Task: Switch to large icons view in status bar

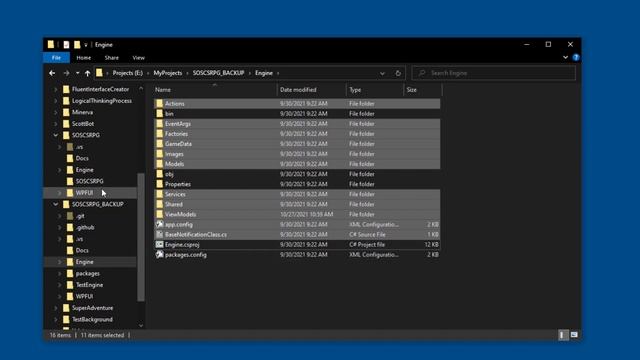Action: (574, 335)
